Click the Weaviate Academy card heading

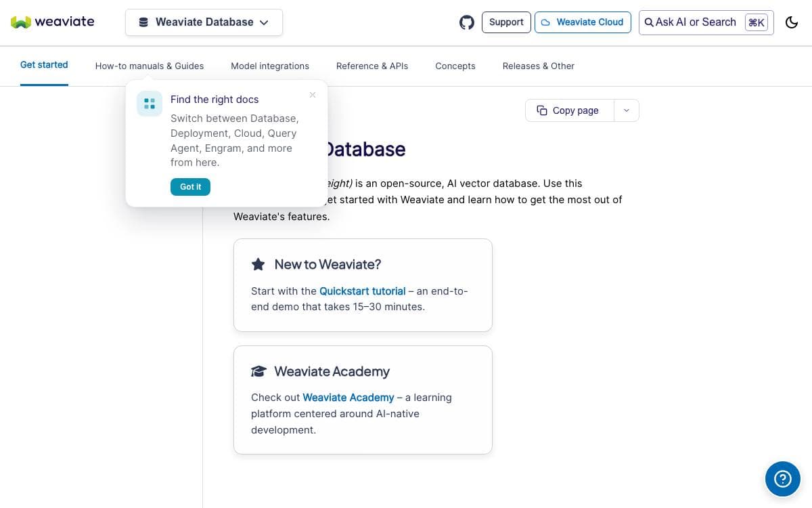coord(332,371)
